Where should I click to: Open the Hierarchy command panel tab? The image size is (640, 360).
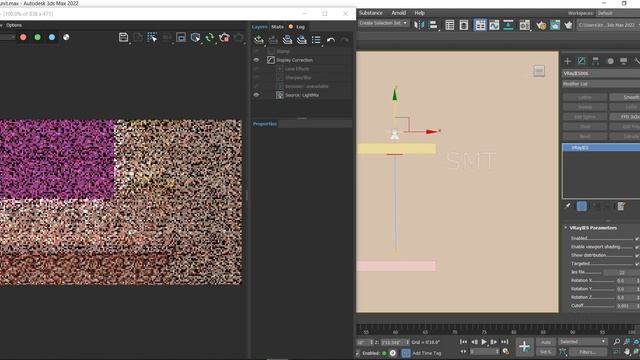596,61
